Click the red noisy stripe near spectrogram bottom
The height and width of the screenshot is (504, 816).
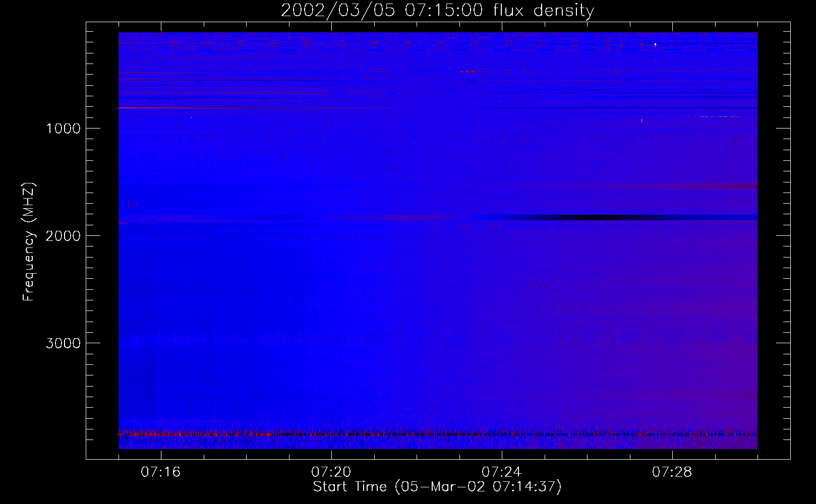pos(438,433)
